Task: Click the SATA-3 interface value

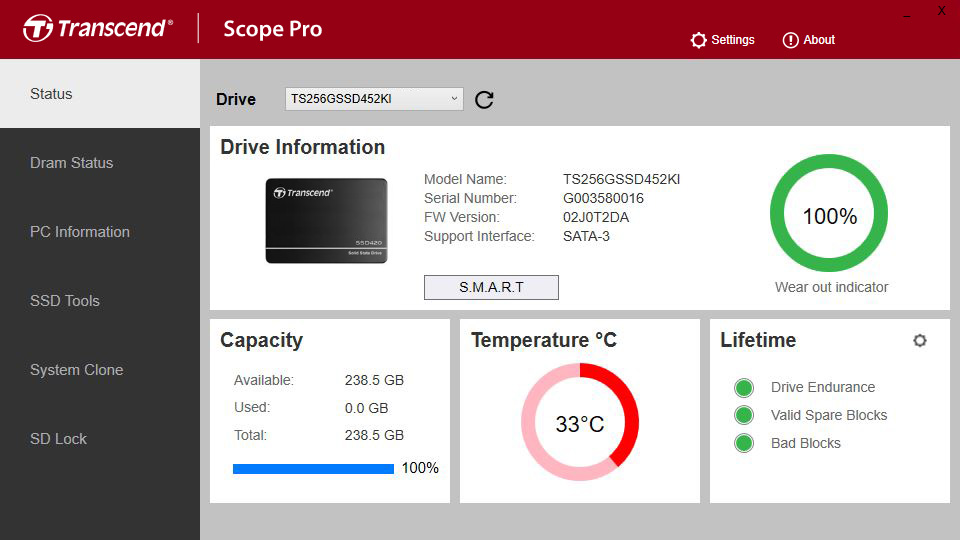Action: (586, 236)
